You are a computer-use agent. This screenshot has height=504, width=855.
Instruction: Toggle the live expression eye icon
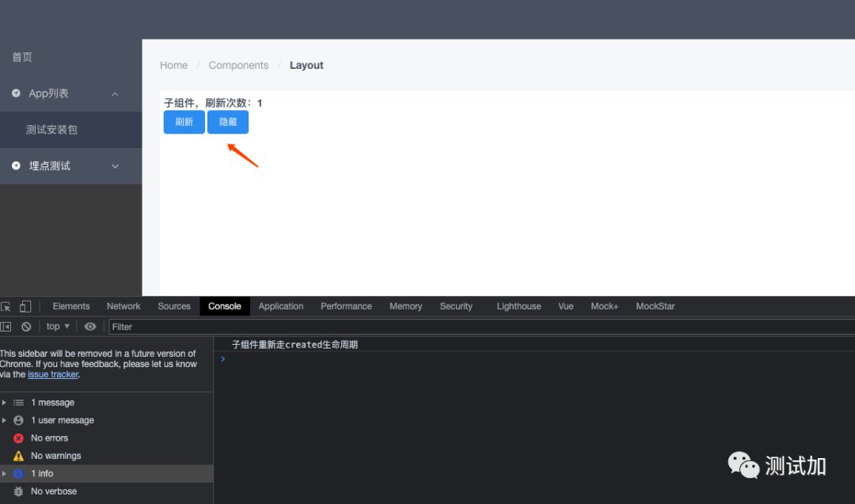[90, 327]
